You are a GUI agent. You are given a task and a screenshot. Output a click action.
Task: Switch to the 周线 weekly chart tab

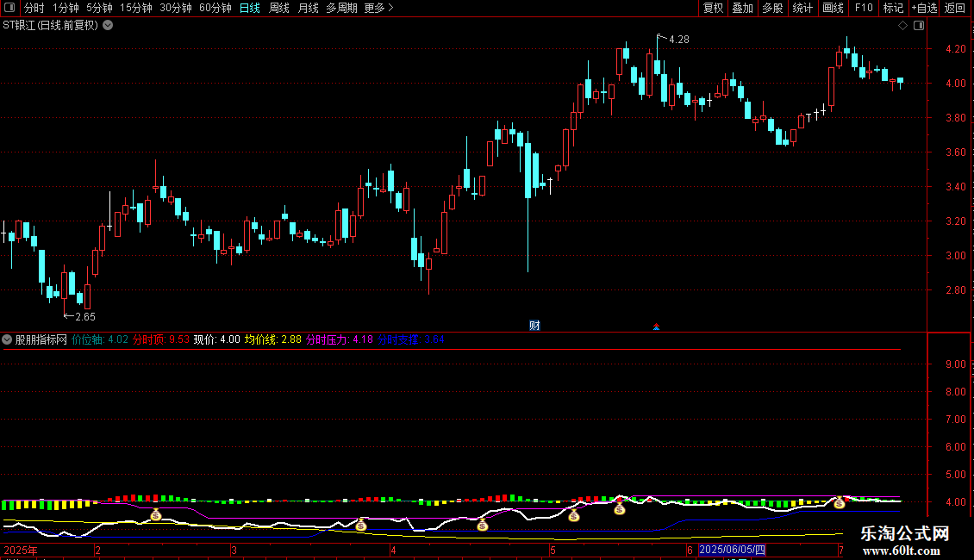click(279, 8)
